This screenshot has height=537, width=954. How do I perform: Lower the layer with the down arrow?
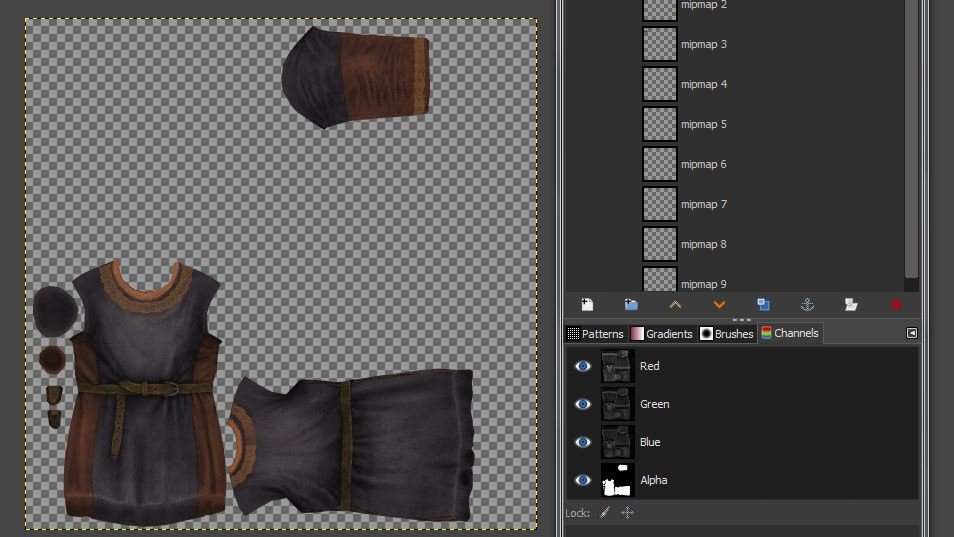(719, 305)
